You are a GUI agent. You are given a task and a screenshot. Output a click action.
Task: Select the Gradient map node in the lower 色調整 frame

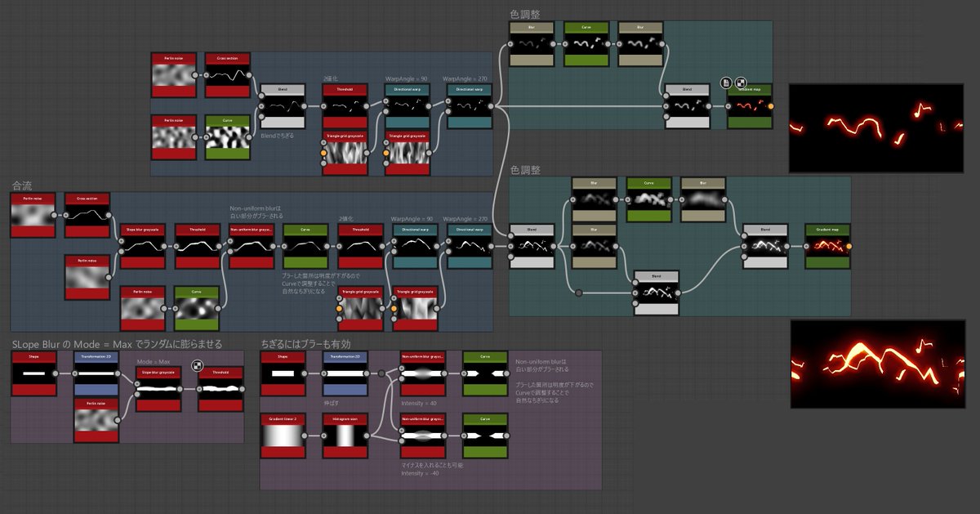coord(826,247)
